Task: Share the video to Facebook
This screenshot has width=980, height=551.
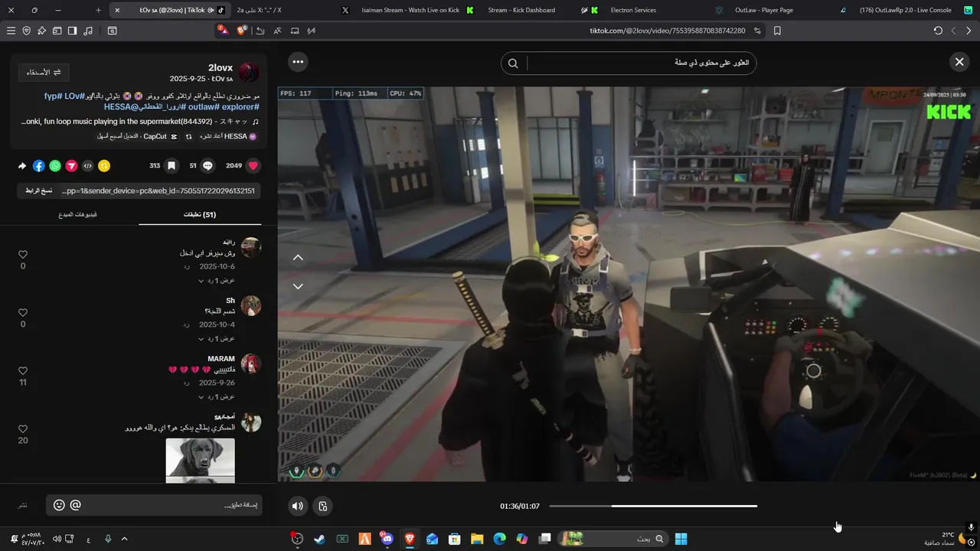Action: point(38,165)
